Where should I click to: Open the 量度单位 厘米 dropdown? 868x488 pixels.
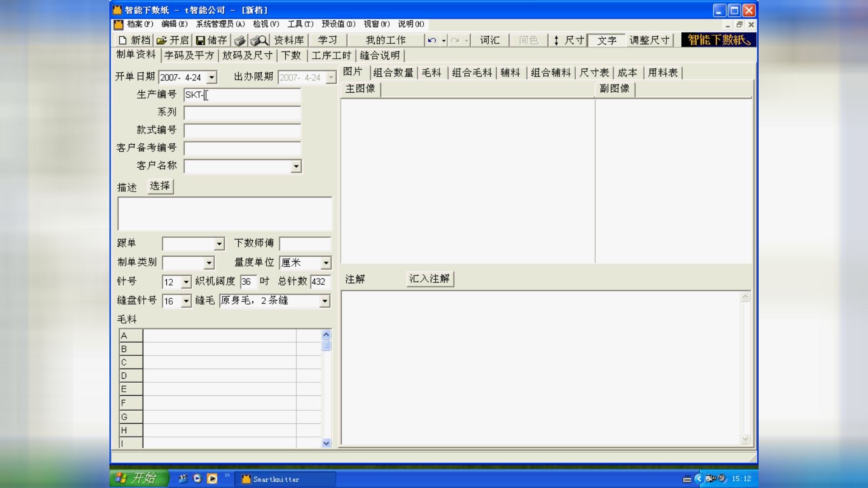pos(325,263)
